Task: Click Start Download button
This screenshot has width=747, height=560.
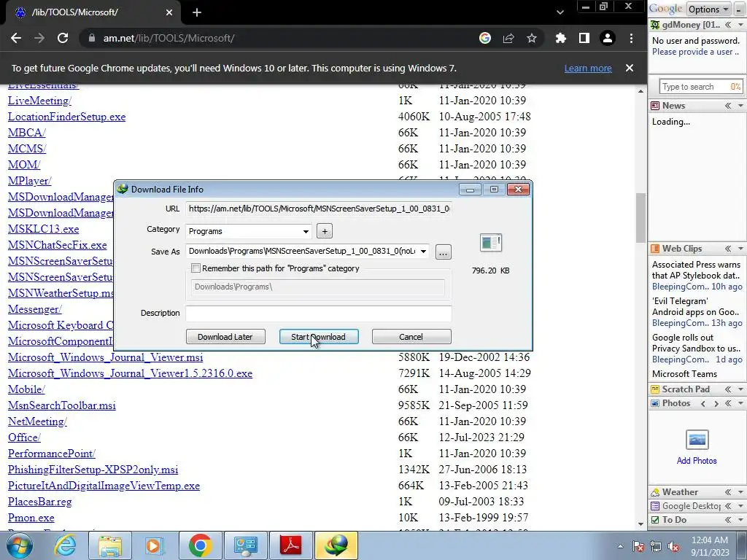Action: pos(319,337)
